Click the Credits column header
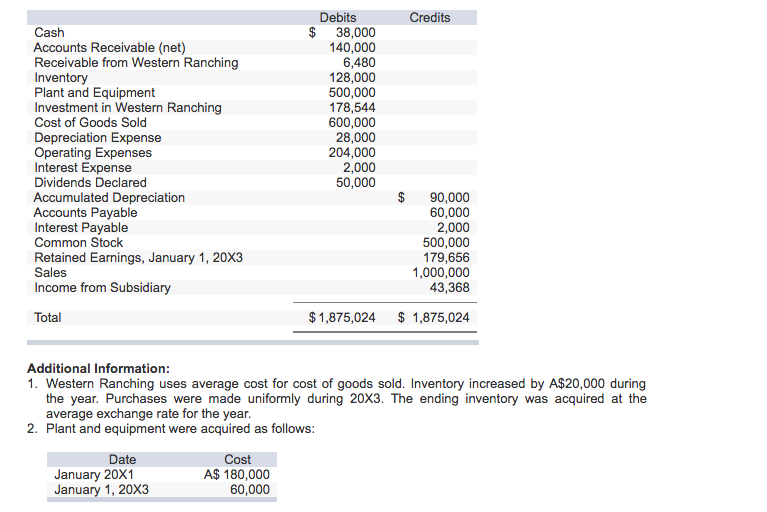This screenshot has width=767, height=512. (x=430, y=17)
